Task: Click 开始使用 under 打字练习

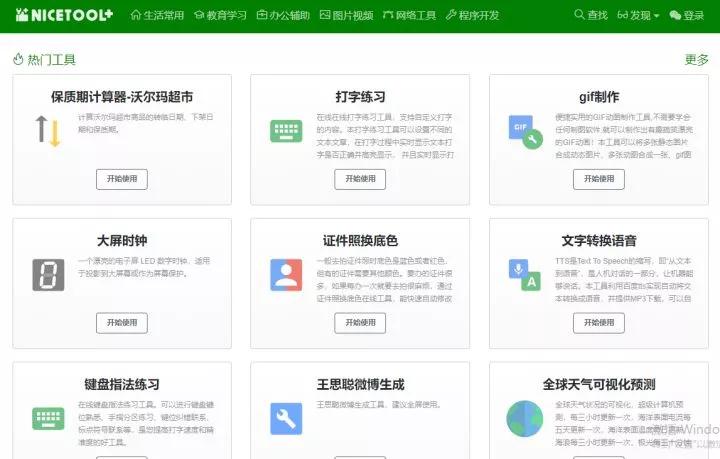Action: tap(360, 179)
